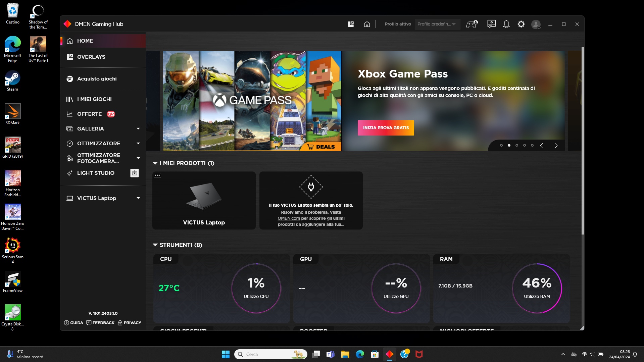Image resolution: width=644 pixels, height=362 pixels.
Task: Open the gamepad controller icon
Action: [472, 24]
